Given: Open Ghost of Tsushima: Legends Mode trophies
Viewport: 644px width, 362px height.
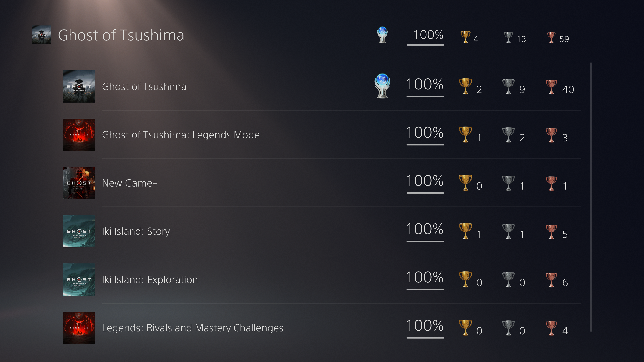Looking at the screenshot, I should (180, 135).
